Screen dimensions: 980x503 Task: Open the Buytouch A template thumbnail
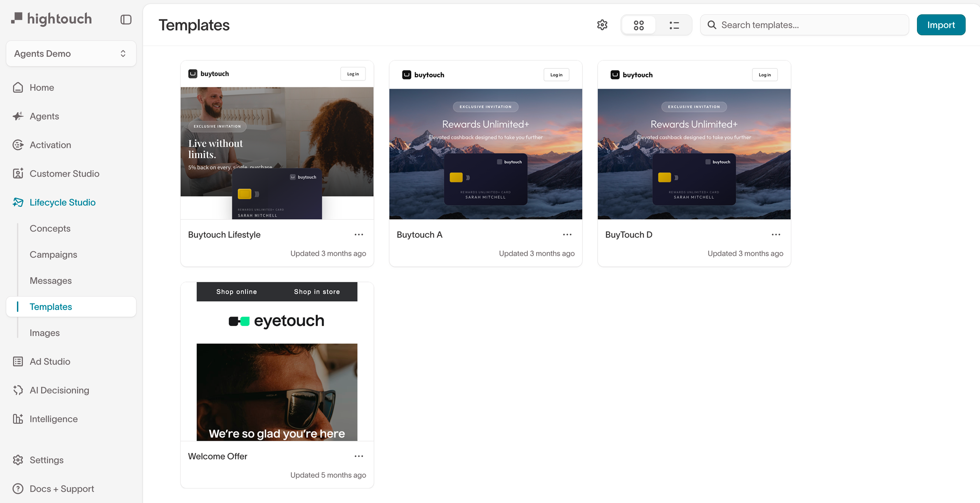click(485, 140)
